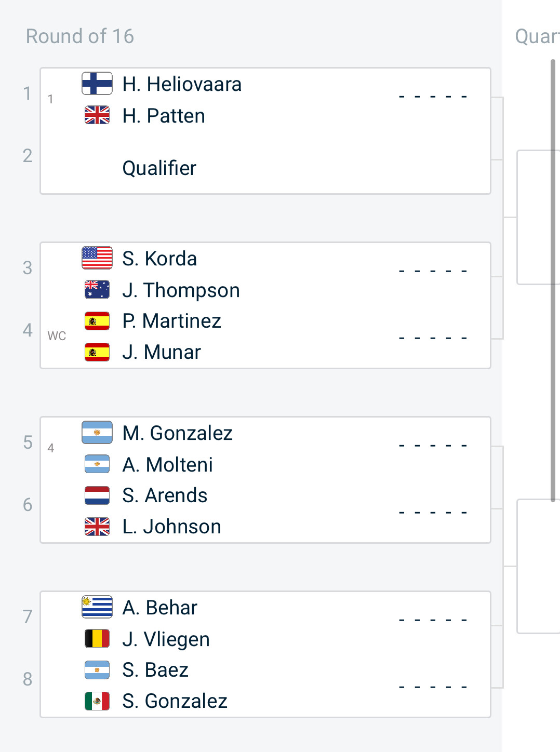Click Mexico flag next to S. Gonzalez

tap(97, 701)
